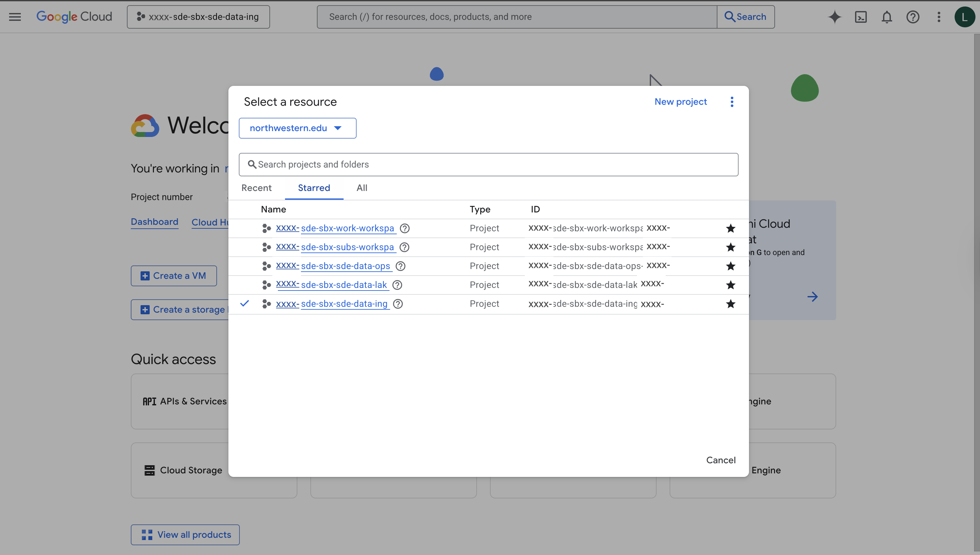980x555 pixels.
Task: Open the dialog's three-dot more options menu
Action: (x=732, y=102)
